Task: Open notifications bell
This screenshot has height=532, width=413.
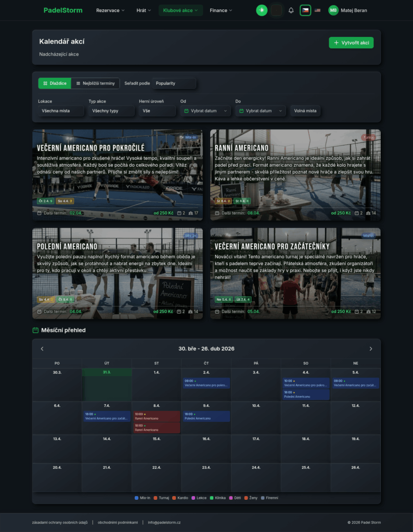Action: click(x=291, y=10)
